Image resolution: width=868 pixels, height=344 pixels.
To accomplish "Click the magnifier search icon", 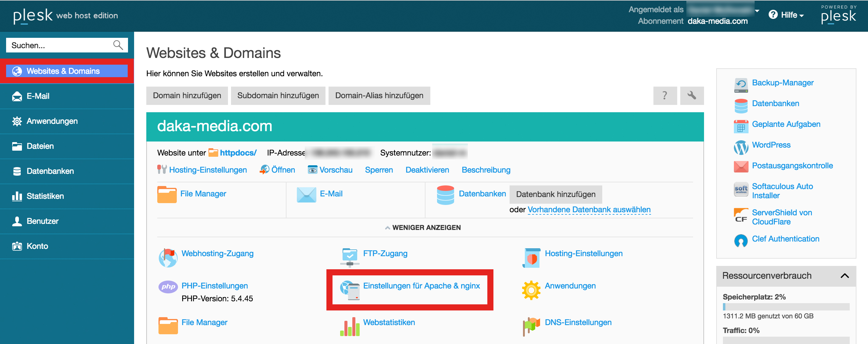I will [118, 45].
